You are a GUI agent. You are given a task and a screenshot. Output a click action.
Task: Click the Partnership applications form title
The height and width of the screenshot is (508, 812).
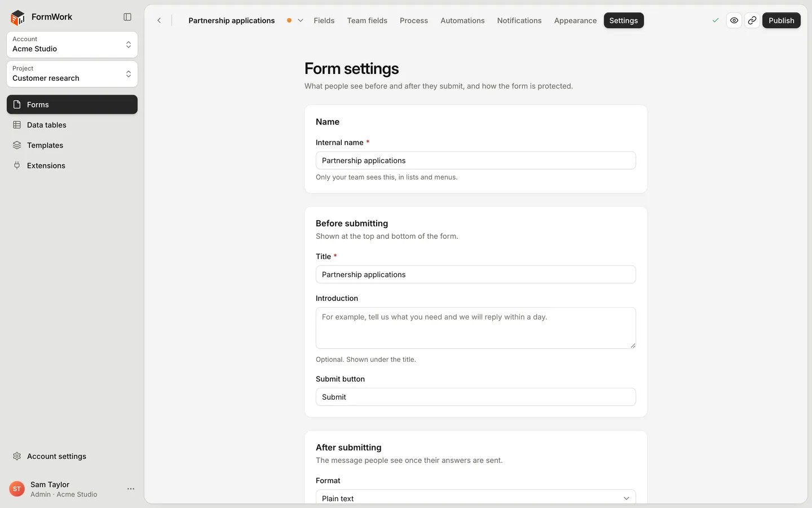232,20
